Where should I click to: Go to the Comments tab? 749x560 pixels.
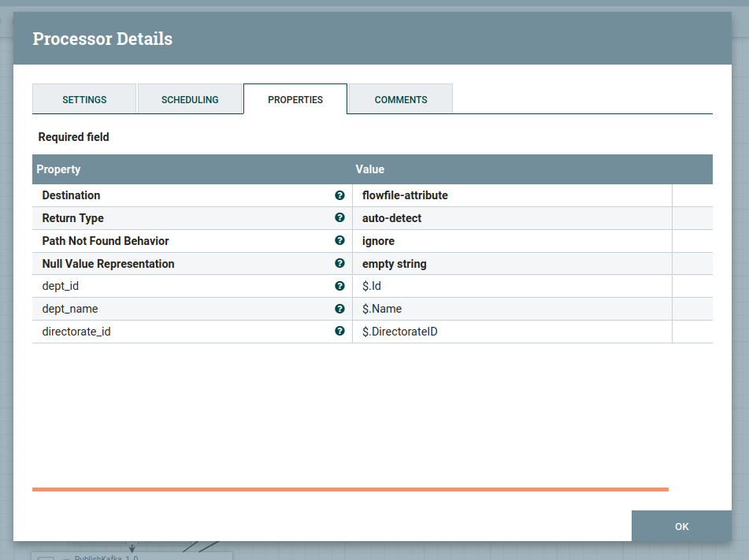401,99
